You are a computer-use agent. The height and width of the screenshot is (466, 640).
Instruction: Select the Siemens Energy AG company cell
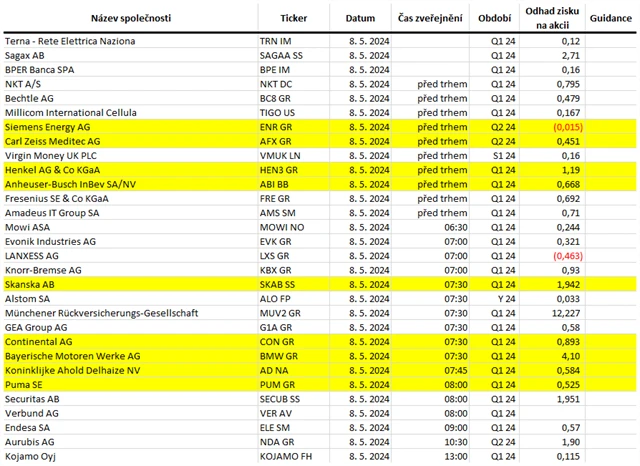(x=128, y=128)
